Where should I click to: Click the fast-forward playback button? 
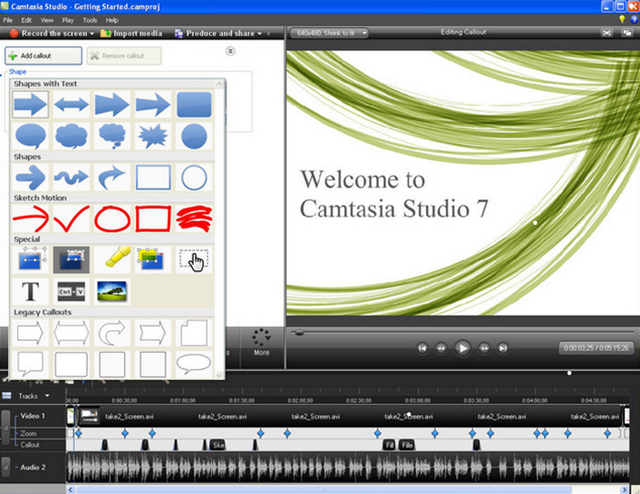tap(484, 348)
